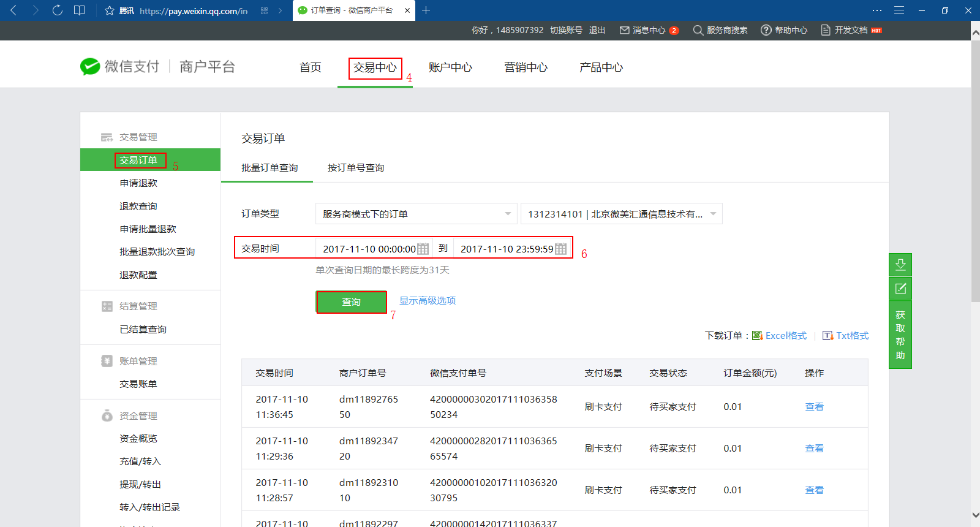The height and width of the screenshot is (527, 980).
Task: Download orders in Excel格式
Action: coord(786,336)
